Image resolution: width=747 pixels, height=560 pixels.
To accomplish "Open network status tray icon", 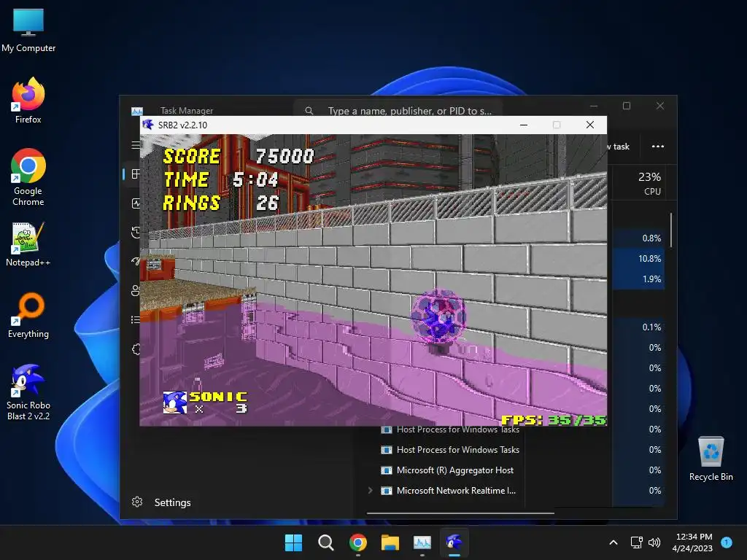I will coord(636,542).
